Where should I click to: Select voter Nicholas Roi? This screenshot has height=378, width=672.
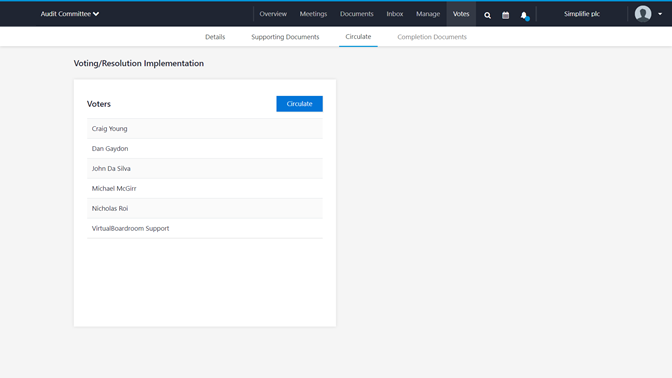(x=205, y=208)
